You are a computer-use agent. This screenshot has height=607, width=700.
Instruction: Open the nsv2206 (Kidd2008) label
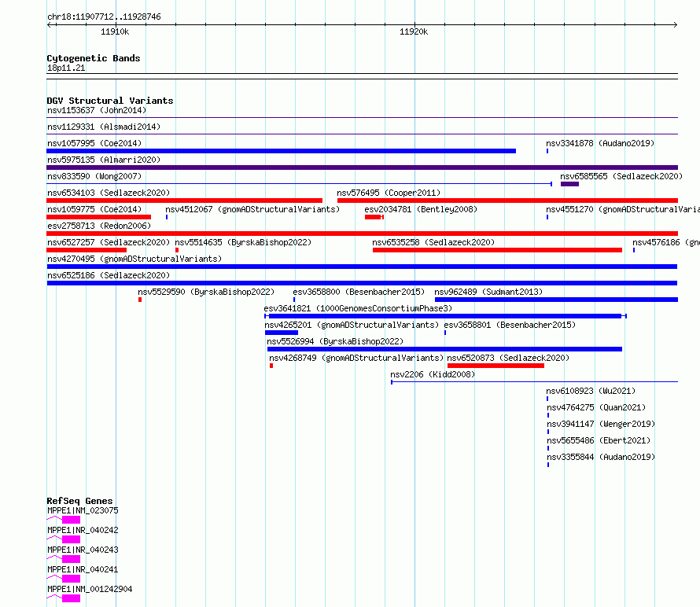tap(433, 374)
